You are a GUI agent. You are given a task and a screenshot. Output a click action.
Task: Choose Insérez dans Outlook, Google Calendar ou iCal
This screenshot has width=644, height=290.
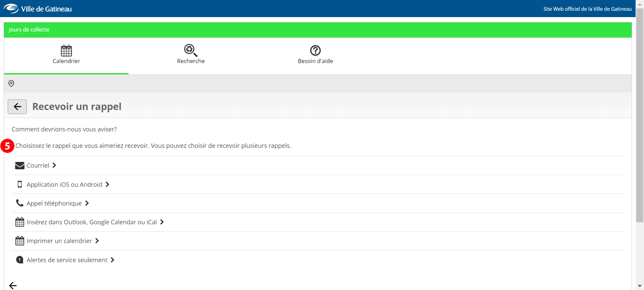[x=92, y=222]
